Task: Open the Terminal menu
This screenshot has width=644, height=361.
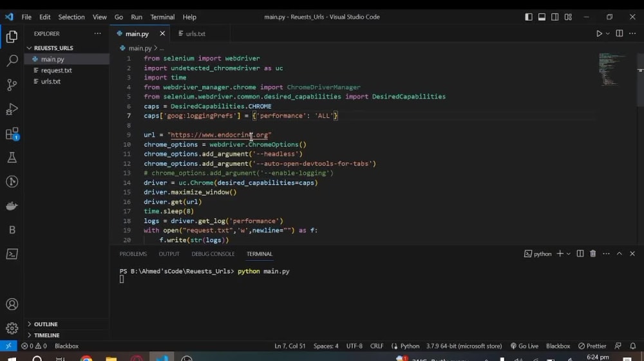Action: (162, 17)
